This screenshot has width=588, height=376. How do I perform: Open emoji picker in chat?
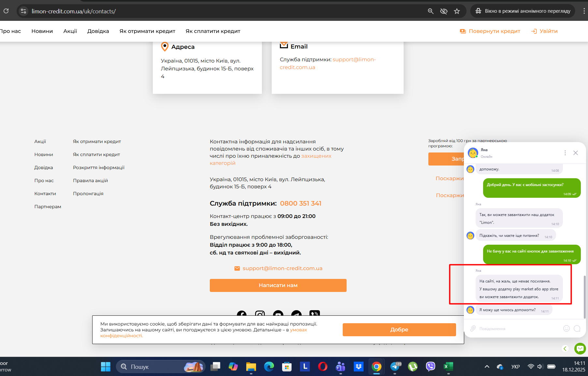(x=566, y=328)
